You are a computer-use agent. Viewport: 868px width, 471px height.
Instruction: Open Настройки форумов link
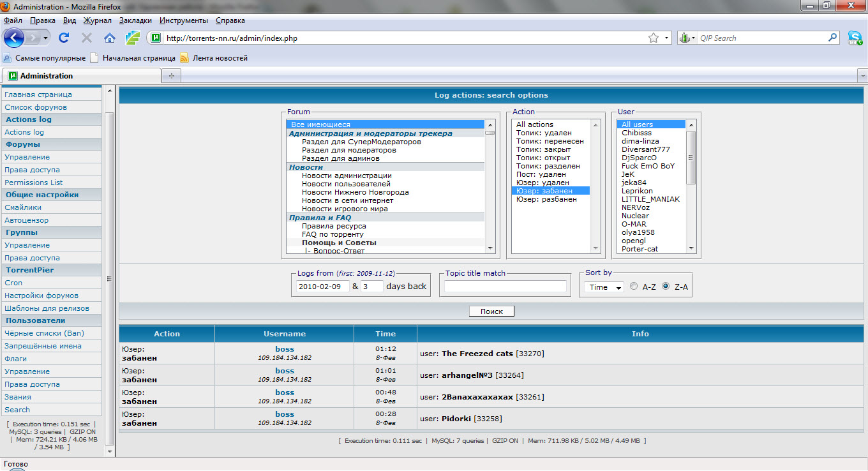coord(41,295)
